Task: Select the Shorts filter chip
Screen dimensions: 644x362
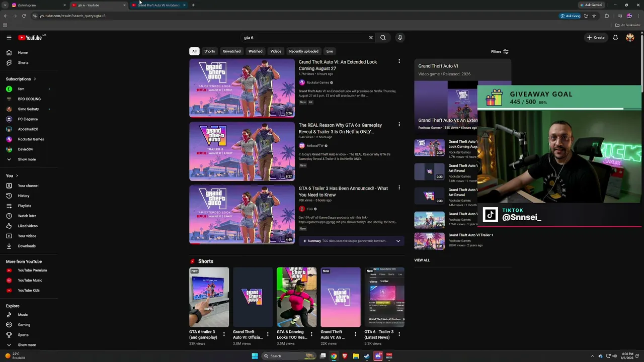Action: tap(209, 51)
